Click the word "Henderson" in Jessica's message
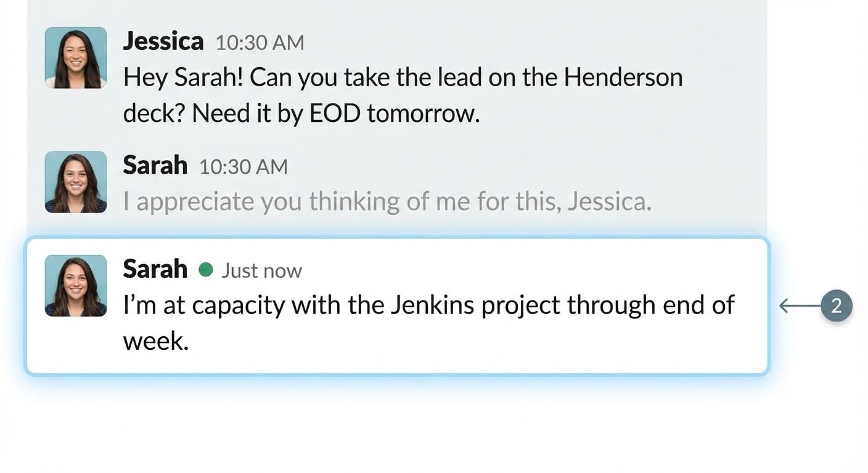Viewport: 868px width, 473px height. click(x=623, y=78)
